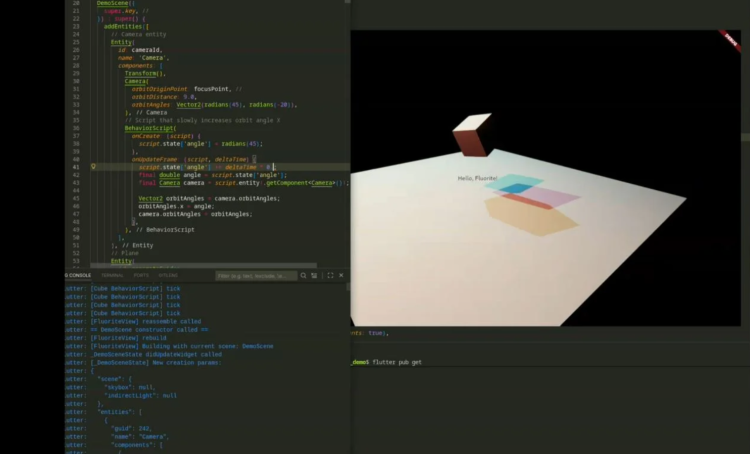Close the bottom panel with the X icon
Image resolution: width=750 pixels, height=454 pixels.
(343, 275)
